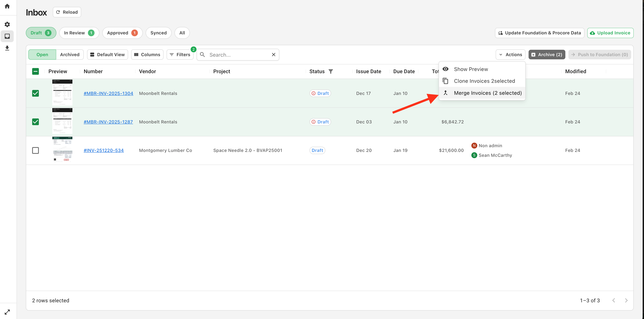Screen dimensions: 644x319
Task: Open the settings gear icon
Action: [7, 24]
